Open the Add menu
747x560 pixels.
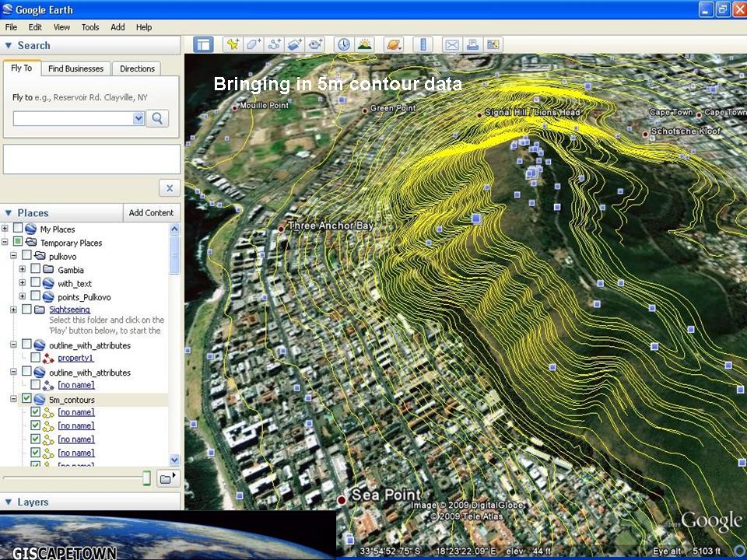click(117, 27)
